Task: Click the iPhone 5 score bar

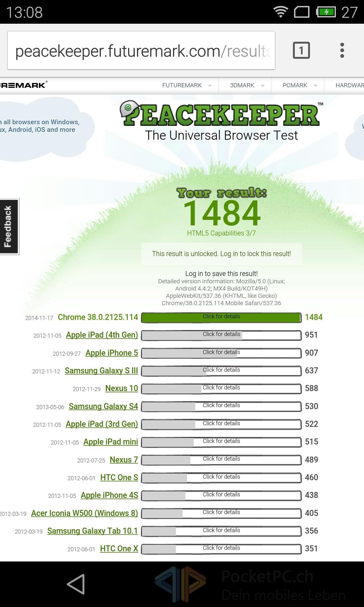Action: (x=221, y=353)
